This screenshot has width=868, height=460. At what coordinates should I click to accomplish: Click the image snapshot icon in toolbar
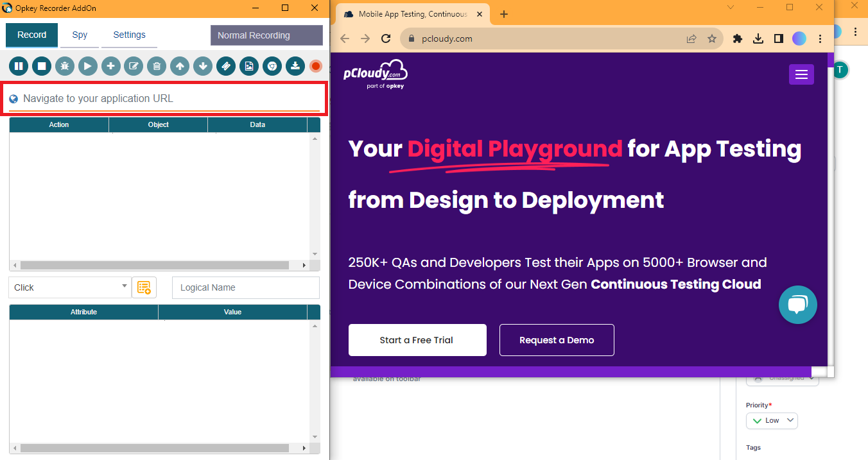[x=249, y=65]
